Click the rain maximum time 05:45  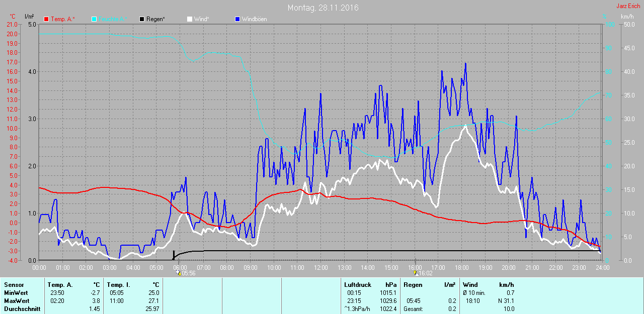click(x=414, y=300)
